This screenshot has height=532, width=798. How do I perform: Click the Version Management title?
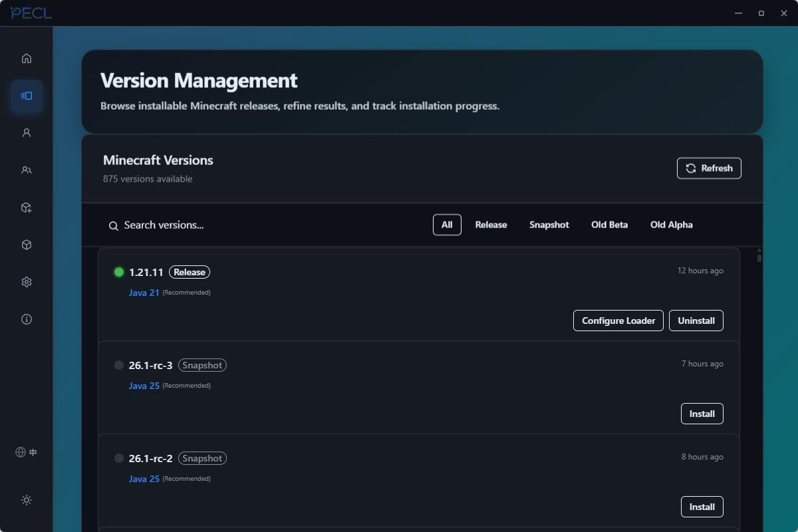(199, 80)
